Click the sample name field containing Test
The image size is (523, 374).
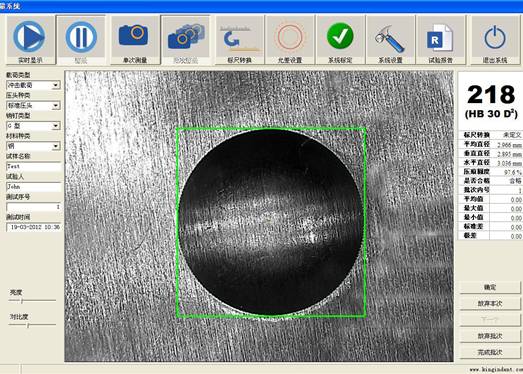pyautogui.click(x=34, y=166)
